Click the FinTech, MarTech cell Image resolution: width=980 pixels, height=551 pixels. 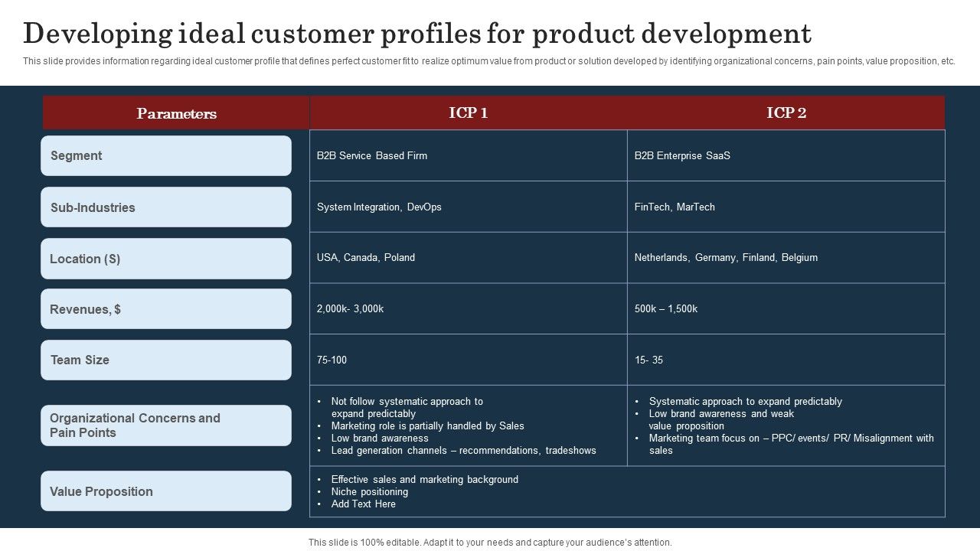(786, 207)
